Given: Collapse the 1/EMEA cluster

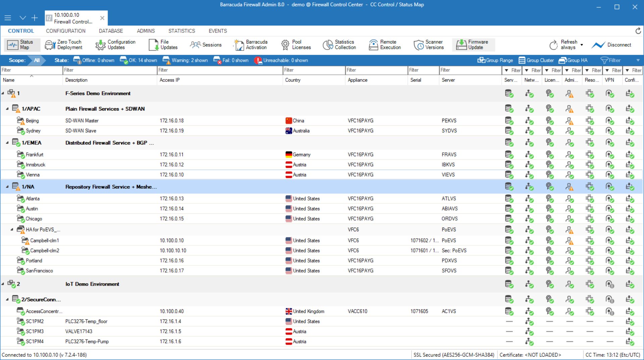Looking at the screenshot, I should [7, 142].
